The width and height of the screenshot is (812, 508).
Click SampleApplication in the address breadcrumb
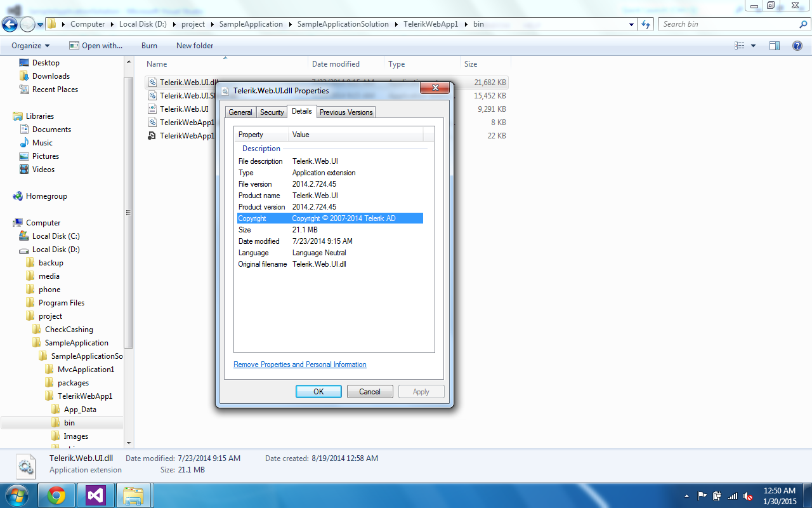[x=251, y=24]
